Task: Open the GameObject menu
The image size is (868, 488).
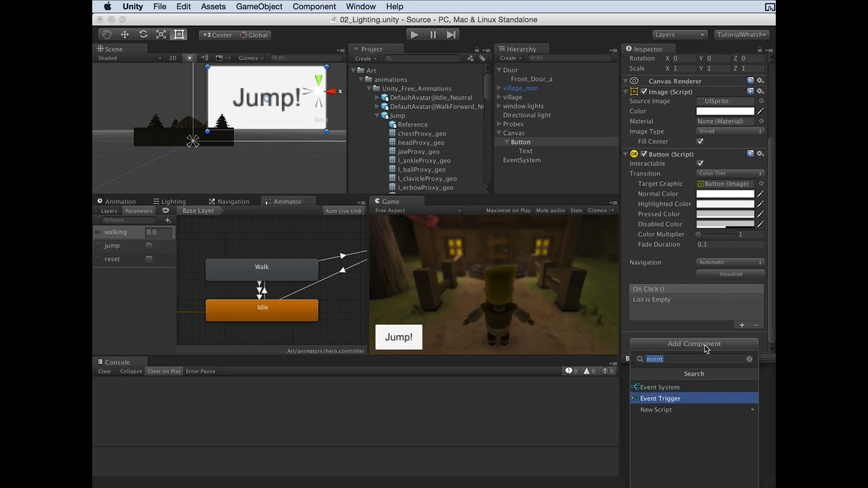Action: (259, 7)
